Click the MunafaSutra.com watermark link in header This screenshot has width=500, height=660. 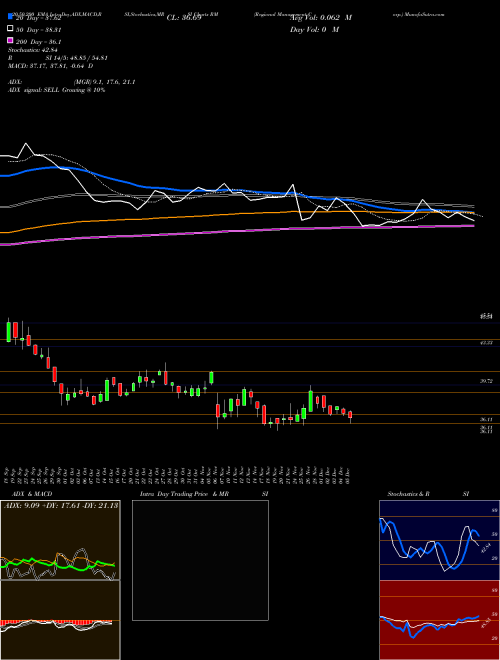coord(426,14)
